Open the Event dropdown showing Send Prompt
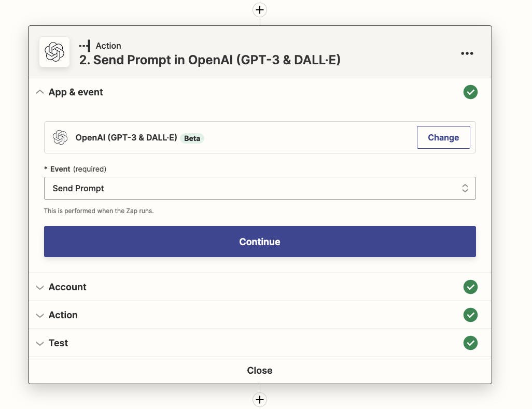The height and width of the screenshot is (409, 532). tap(260, 188)
